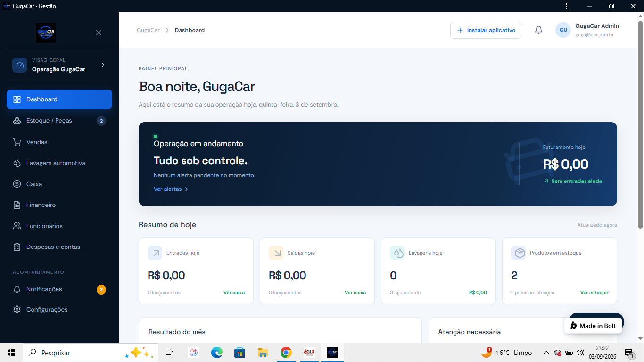This screenshot has height=362, width=644.
Task: Click 2 precisam atenção text
Action: pyautogui.click(x=533, y=293)
